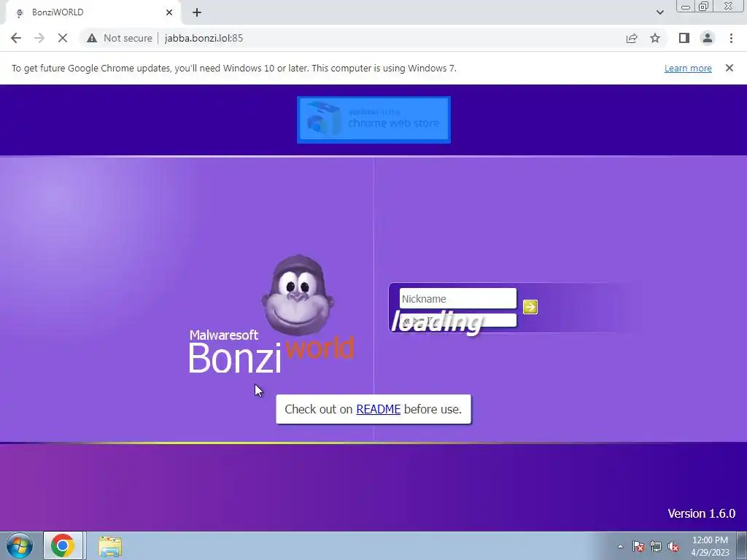Click the Malwaresoft logo text
This screenshot has width=747, height=560.
[x=224, y=335]
